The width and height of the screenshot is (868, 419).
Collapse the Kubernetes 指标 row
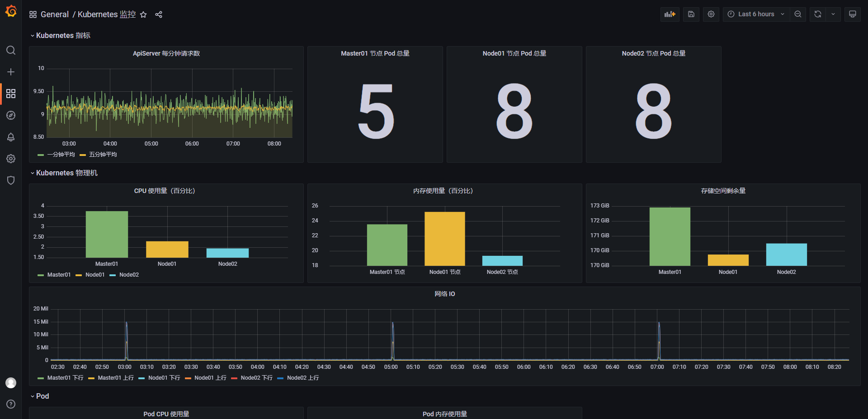[60, 35]
